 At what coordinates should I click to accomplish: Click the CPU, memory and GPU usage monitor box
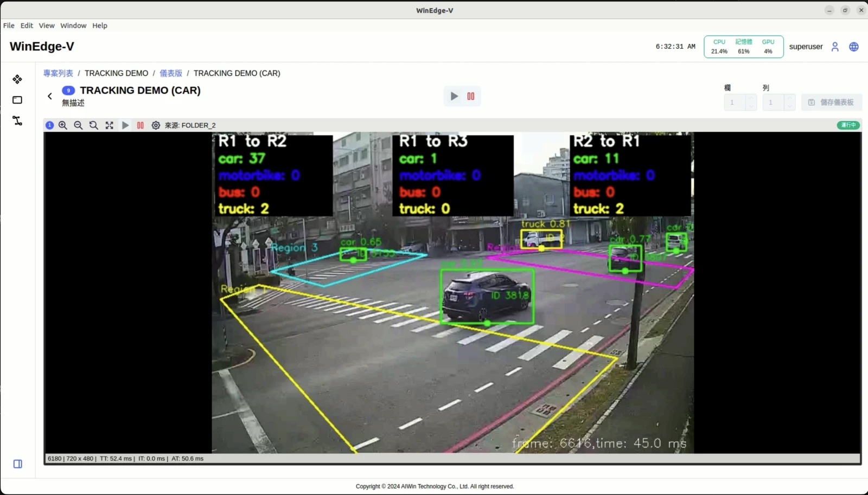click(744, 47)
